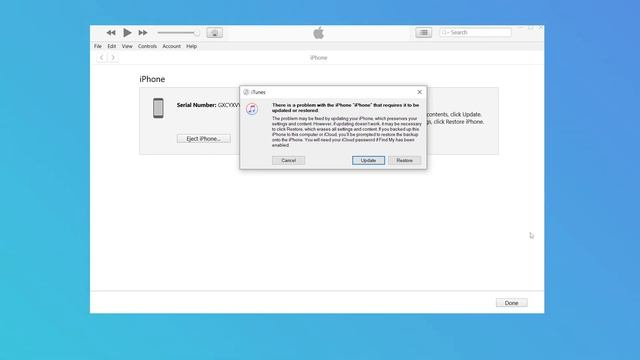Go back with the left chevron
Viewport: 640px width, 360px height.
tap(101, 58)
